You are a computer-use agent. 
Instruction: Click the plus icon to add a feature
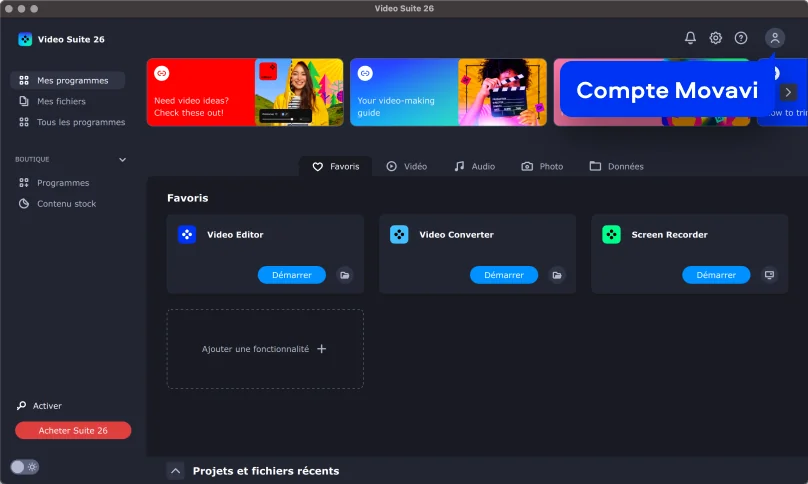click(322, 349)
